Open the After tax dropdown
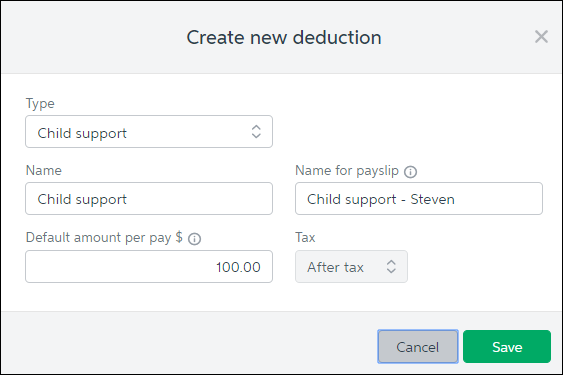The image size is (563, 375). tap(351, 267)
